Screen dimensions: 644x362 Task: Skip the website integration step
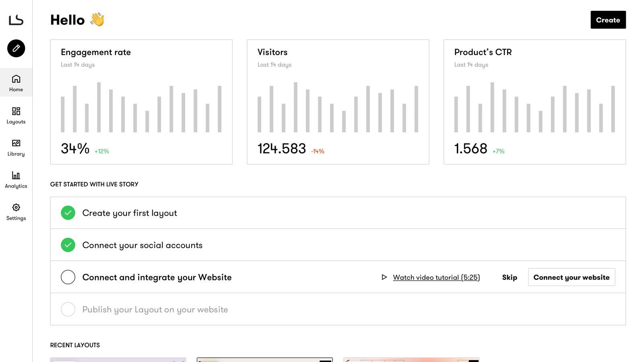pos(509,277)
